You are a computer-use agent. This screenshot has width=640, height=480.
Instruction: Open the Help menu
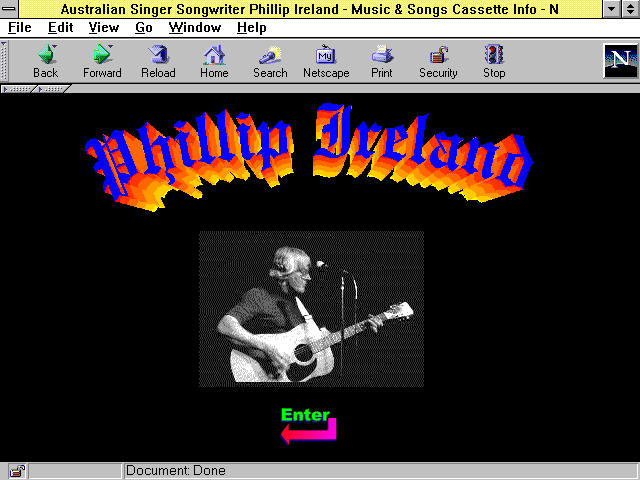click(251, 27)
